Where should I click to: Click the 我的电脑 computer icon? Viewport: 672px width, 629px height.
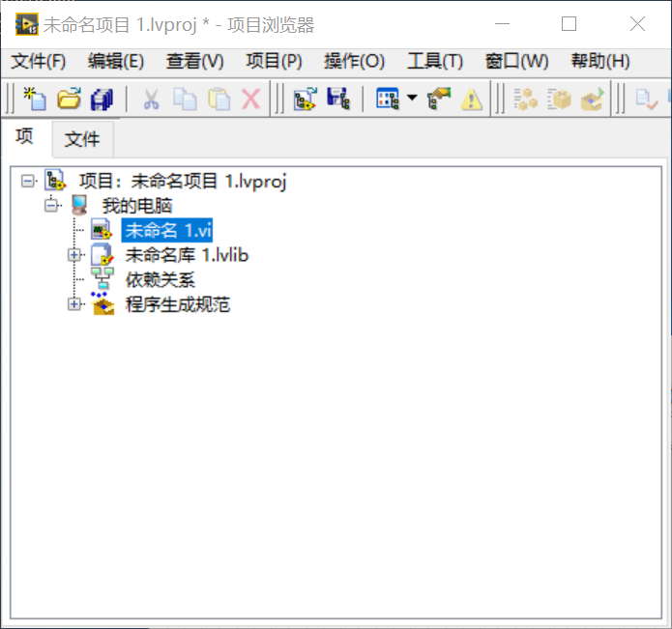click(79, 205)
